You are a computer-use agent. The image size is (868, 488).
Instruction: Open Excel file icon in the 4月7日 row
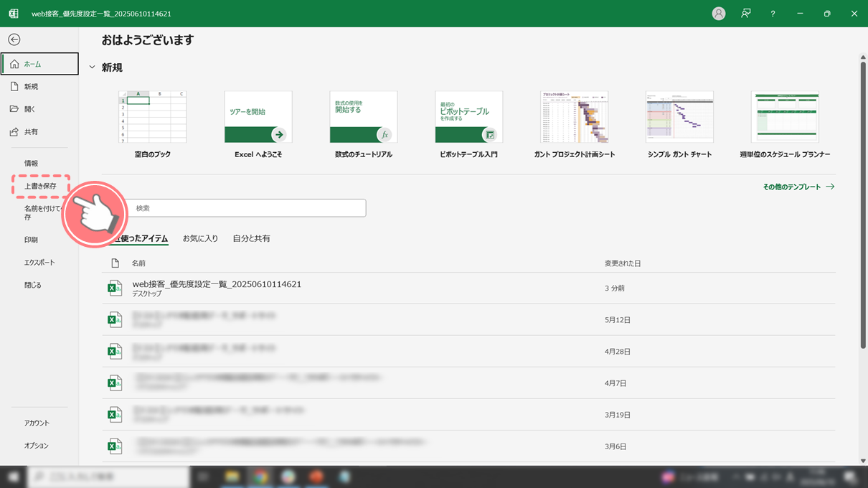coord(115,383)
